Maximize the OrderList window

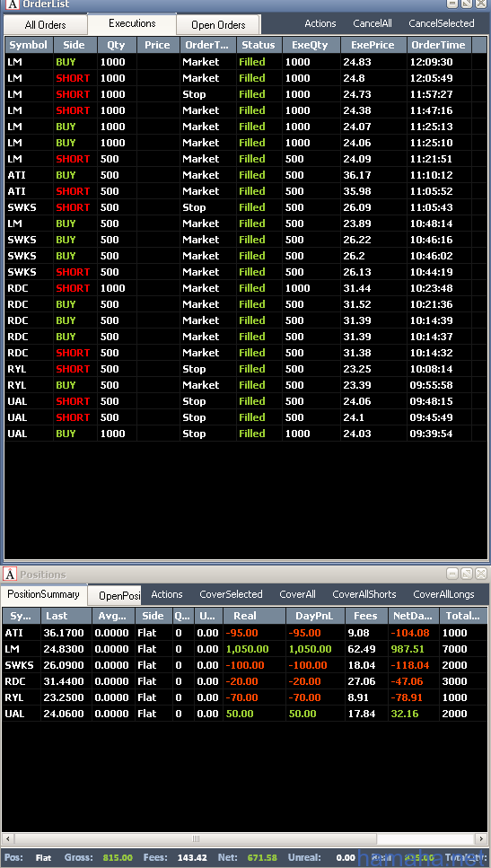coord(467,4)
